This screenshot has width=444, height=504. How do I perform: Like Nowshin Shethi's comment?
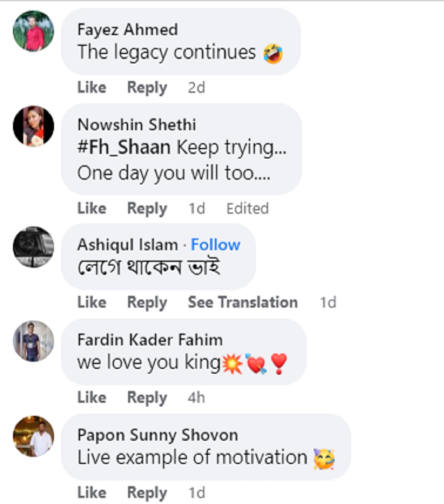coord(92,208)
